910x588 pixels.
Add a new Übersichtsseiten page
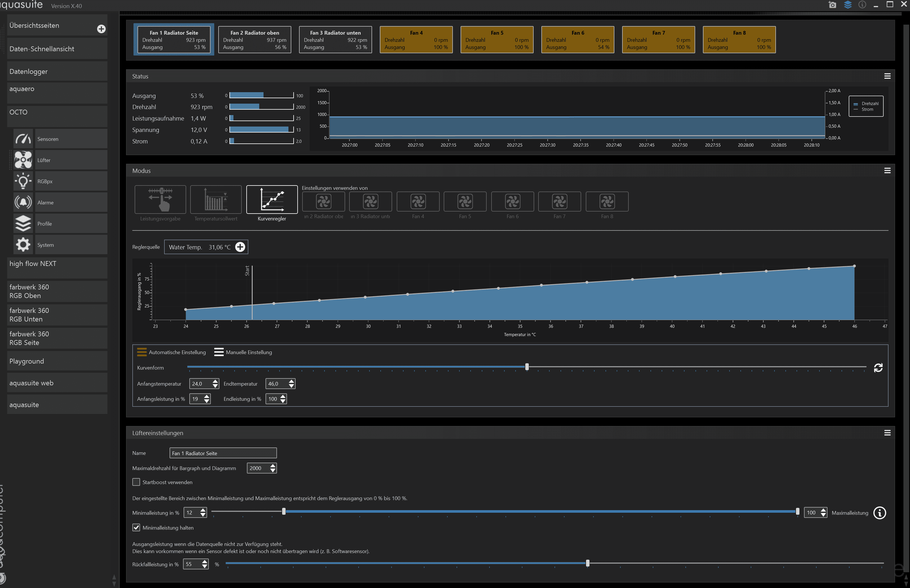[x=101, y=29]
